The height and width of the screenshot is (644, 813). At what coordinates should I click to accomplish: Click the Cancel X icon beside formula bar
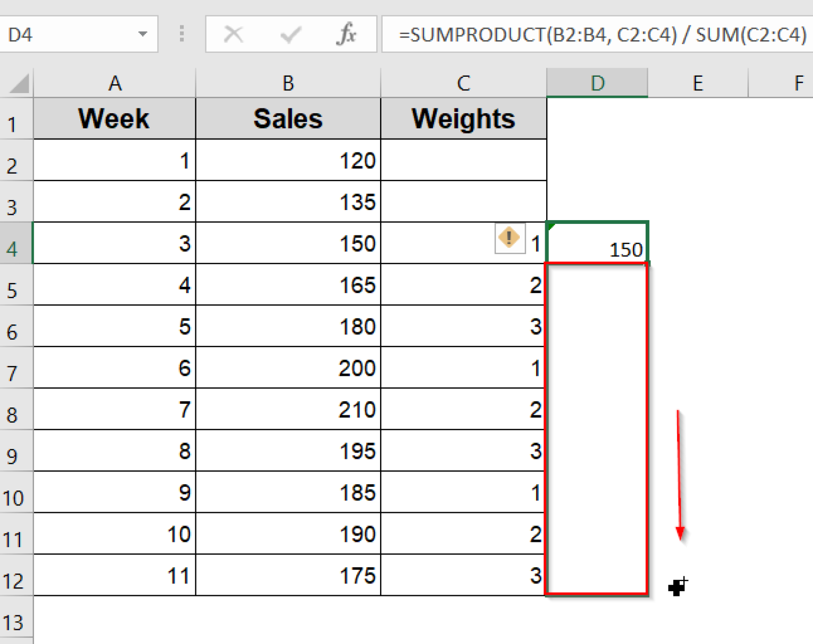tap(233, 34)
